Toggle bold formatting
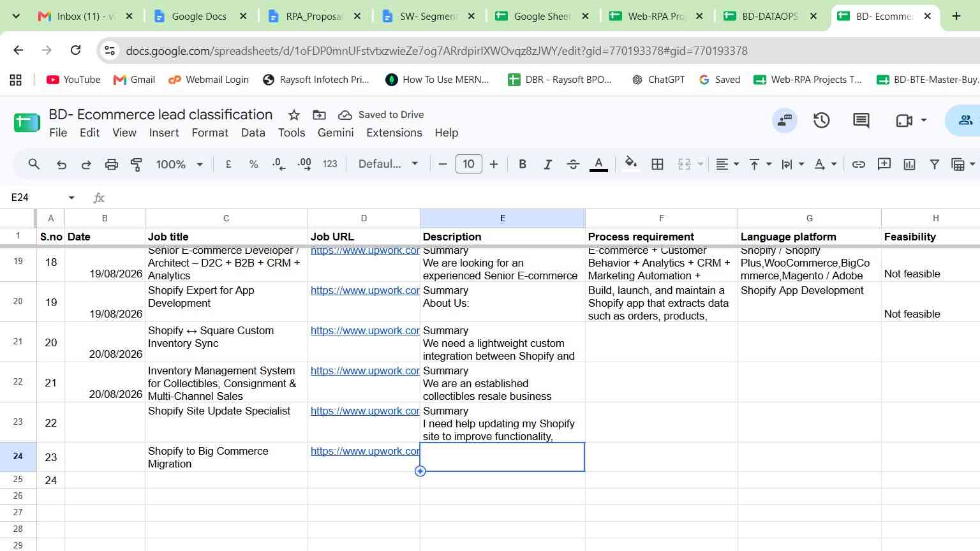The width and height of the screenshot is (980, 551). pyautogui.click(x=523, y=165)
